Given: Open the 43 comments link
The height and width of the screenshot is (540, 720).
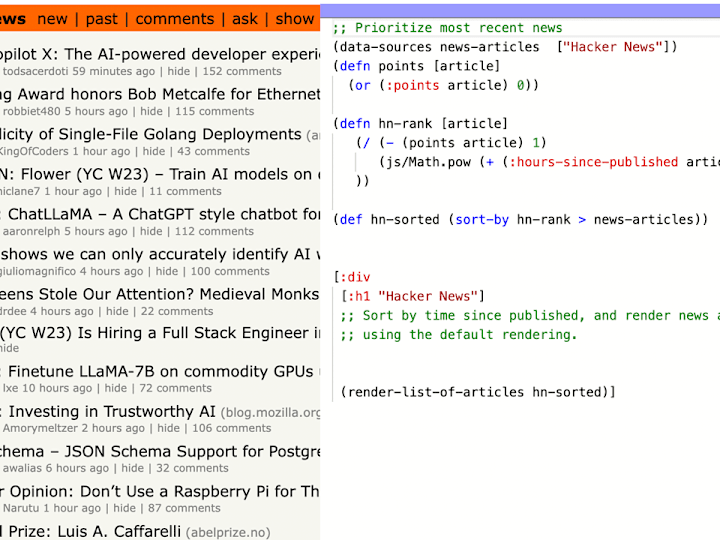Looking at the screenshot, I should click(x=214, y=151).
